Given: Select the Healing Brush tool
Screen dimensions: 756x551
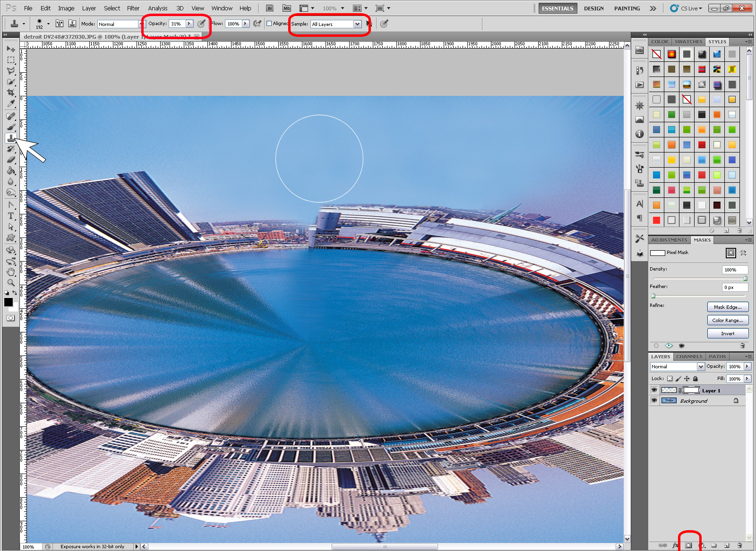Looking at the screenshot, I should (11, 117).
